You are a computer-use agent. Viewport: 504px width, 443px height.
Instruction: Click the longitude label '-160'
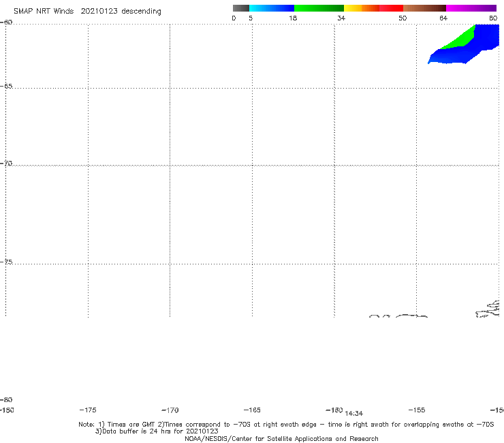[334, 410]
